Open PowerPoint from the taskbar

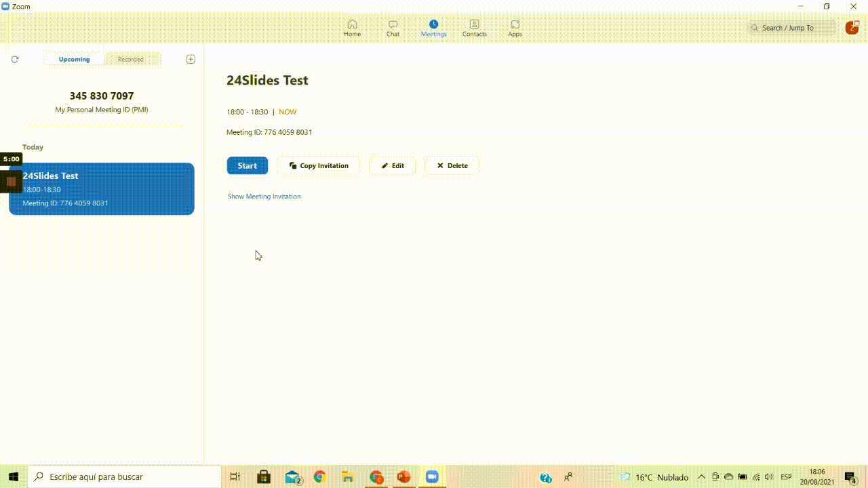coord(403,476)
